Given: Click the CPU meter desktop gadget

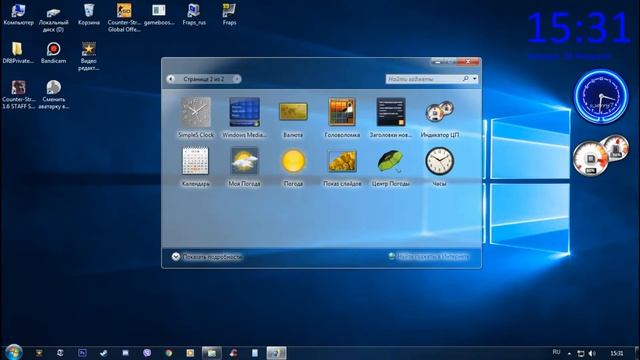Looking at the screenshot, I should pyautogui.click(x=600, y=156).
